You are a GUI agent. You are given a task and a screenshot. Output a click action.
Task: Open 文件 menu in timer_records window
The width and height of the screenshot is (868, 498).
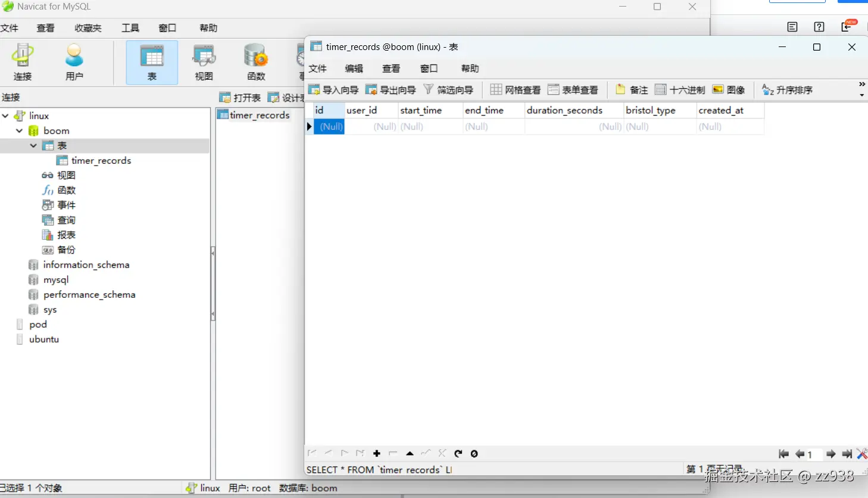click(x=318, y=69)
